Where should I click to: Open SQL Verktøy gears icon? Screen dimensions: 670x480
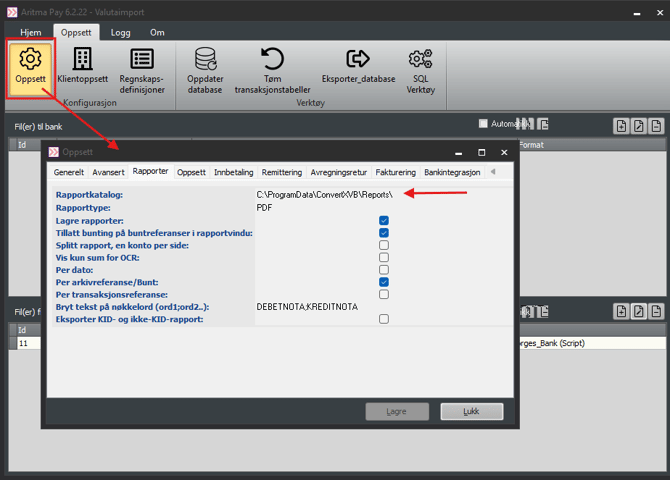(420, 68)
